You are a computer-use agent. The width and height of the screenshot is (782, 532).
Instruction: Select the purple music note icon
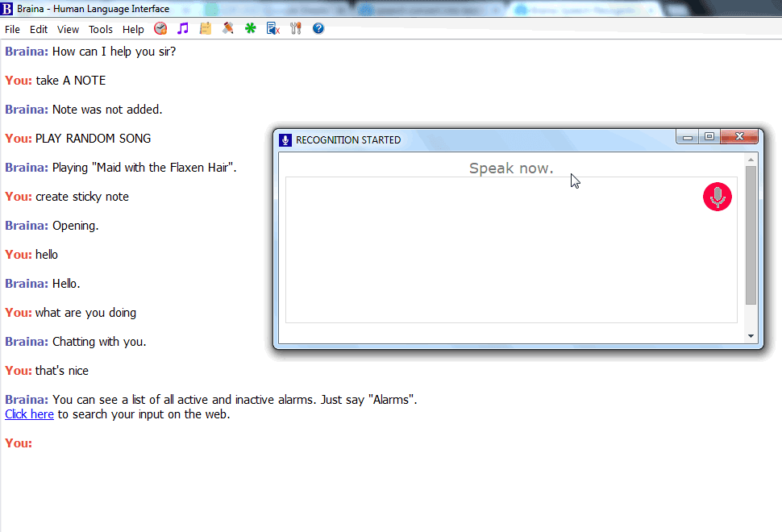click(x=183, y=27)
